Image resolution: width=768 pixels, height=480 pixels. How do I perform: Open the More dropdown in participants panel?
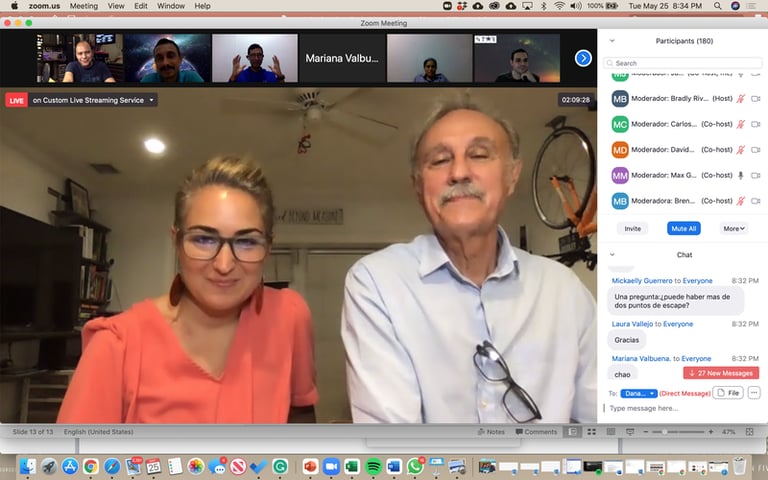click(734, 229)
